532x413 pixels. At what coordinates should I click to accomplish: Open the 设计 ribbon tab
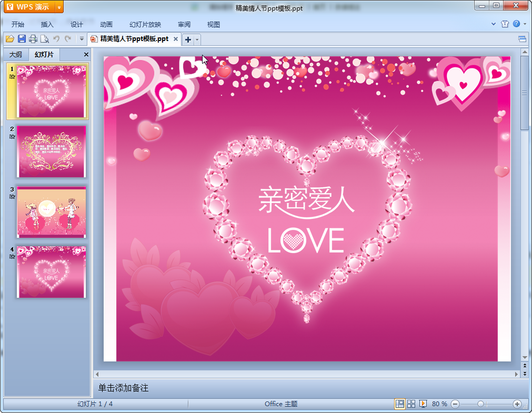click(x=77, y=24)
